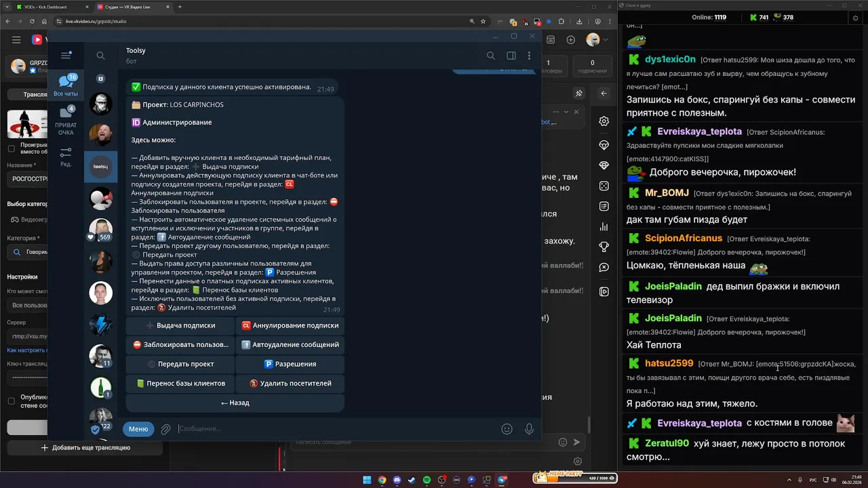Check the 'Опубликовать' checkbox in VK studio

coord(11,401)
